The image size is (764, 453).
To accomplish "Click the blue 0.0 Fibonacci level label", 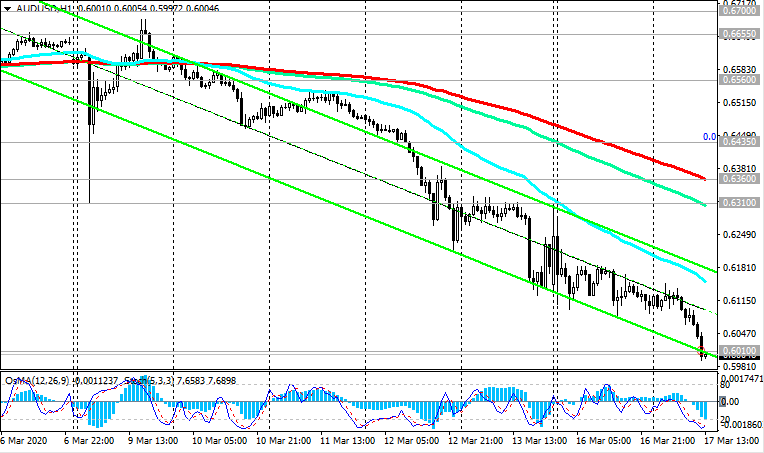I will click(x=709, y=137).
